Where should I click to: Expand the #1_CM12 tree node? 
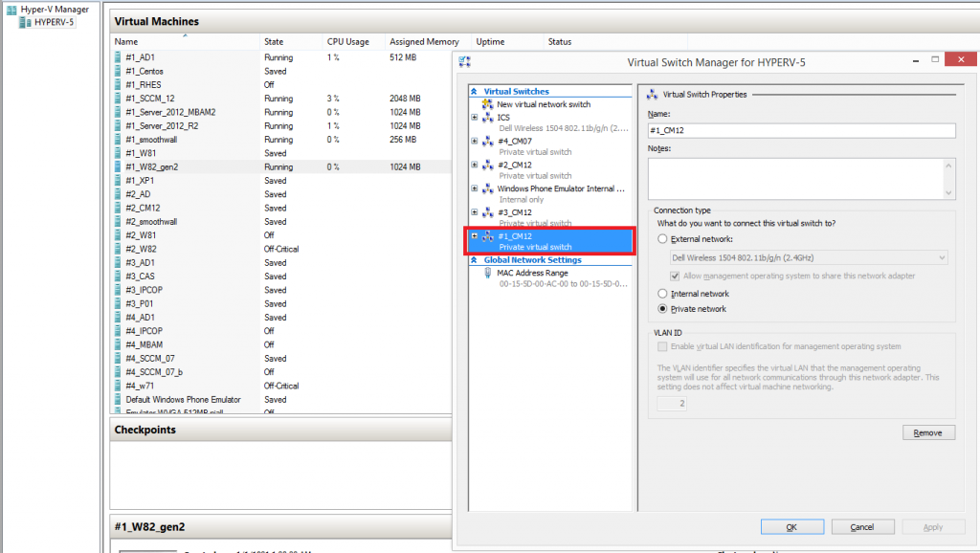click(x=473, y=235)
